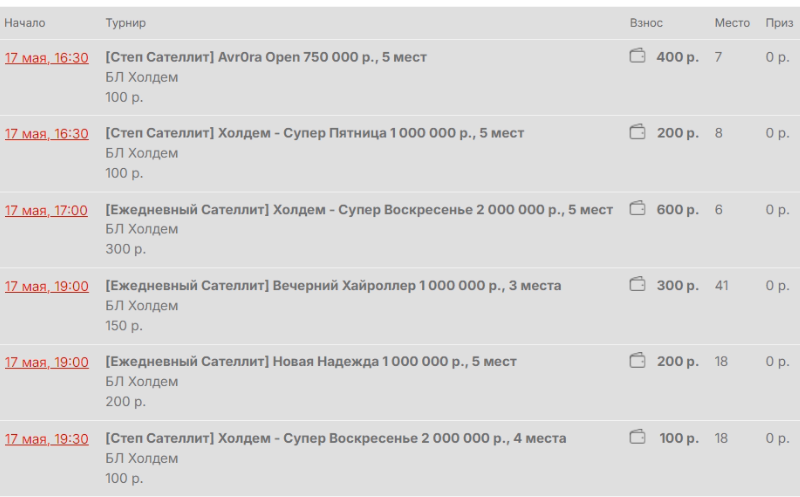This screenshot has height=497, width=800.
Task: Select Avr0ra Open 750 000 р. tournament title
Action: point(266,57)
